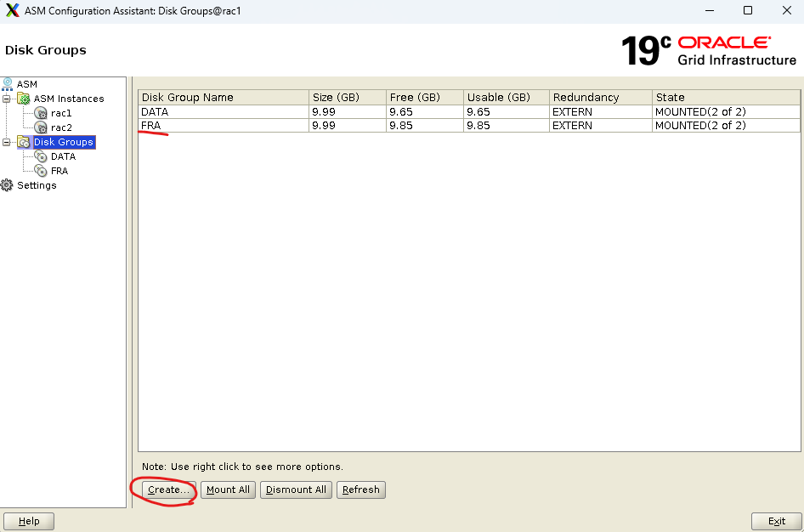The width and height of the screenshot is (804, 532).
Task: Sort by Disk Group Name column header
Action: 224,98
